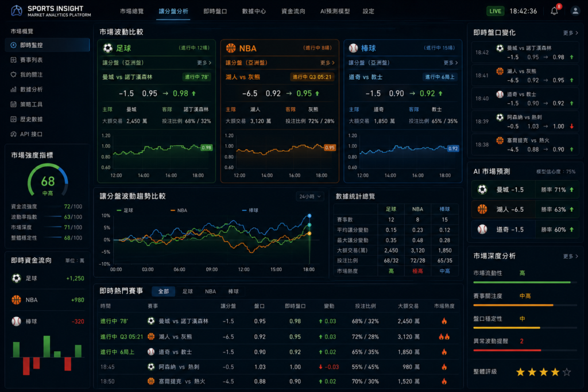Toggle 棒球 series in trend chart legend

tap(250, 210)
